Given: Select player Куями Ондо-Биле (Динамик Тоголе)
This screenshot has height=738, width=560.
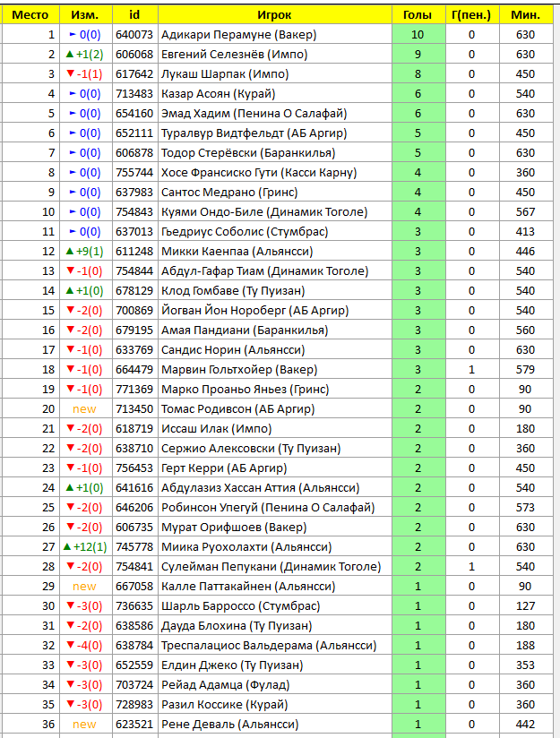Looking at the screenshot, I should [x=264, y=212].
